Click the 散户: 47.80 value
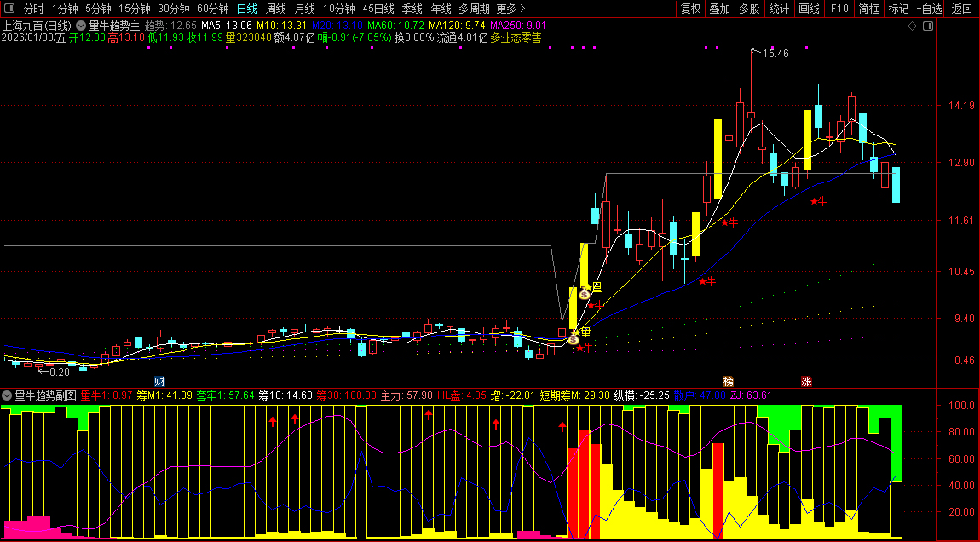980x542 pixels. 700,395
